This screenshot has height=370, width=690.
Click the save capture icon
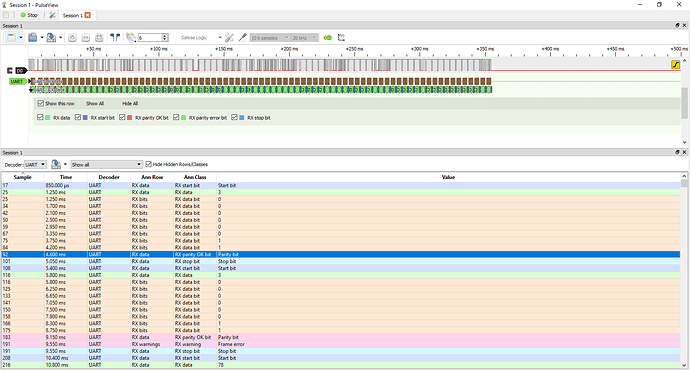click(51, 38)
